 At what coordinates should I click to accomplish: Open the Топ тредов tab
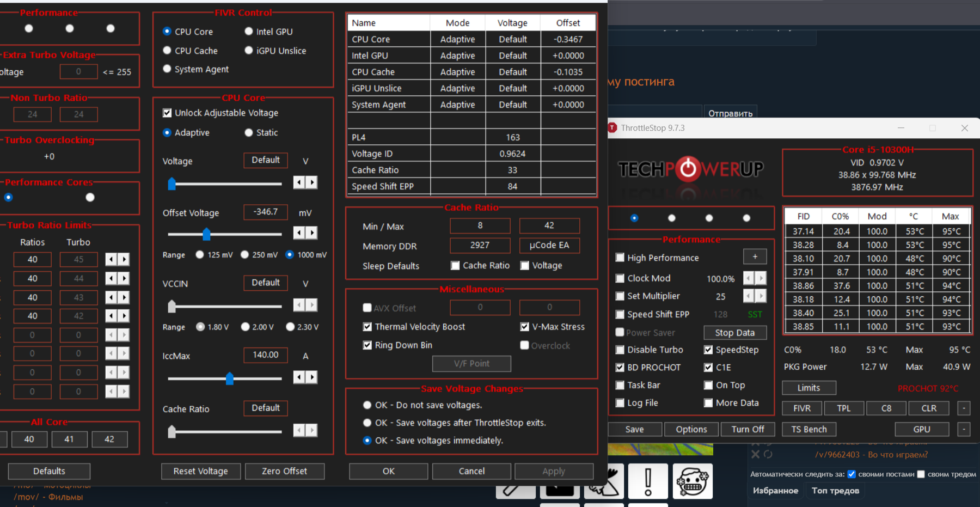(835, 491)
